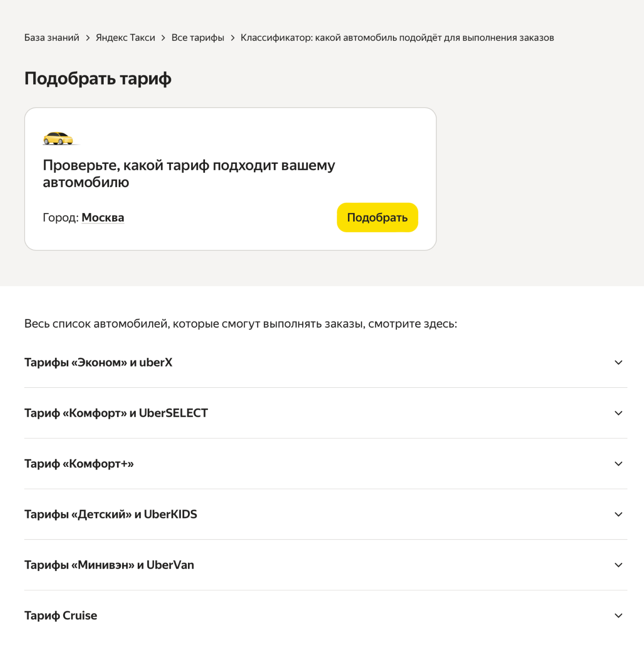Navigate to Все тарифы breadcrumb
Viewport: 644px width, 653px height.
(x=198, y=38)
